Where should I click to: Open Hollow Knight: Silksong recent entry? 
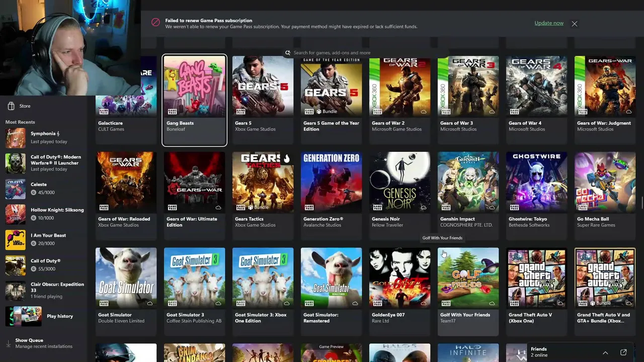[43, 214]
